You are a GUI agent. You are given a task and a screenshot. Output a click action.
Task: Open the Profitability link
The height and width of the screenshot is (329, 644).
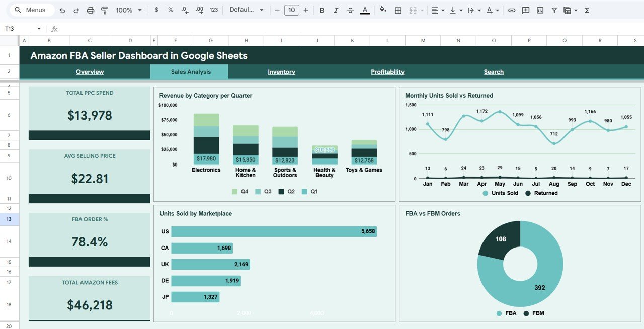pyautogui.click(x=387, y=72)
